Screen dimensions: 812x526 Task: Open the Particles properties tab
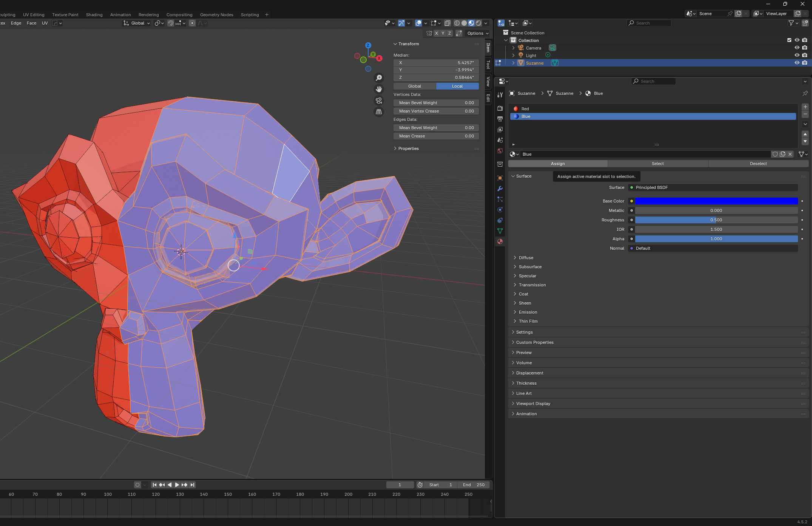(500, 199)
